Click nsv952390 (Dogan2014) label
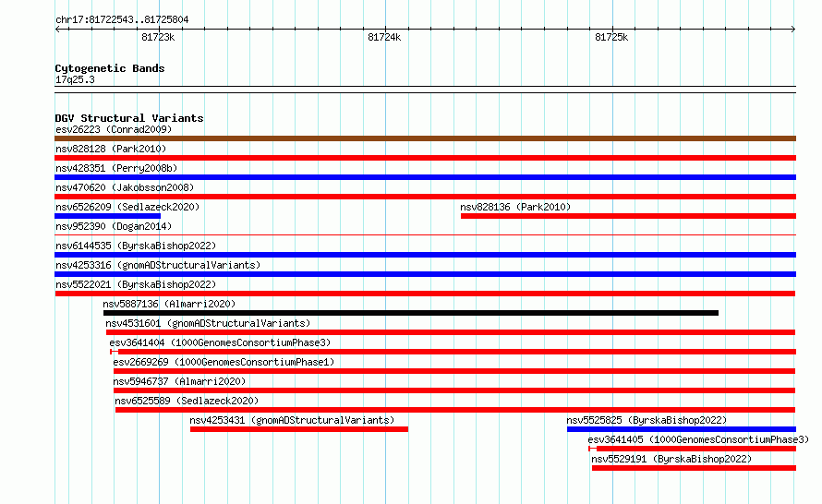The image size is (822, 504). coord(114,226)
